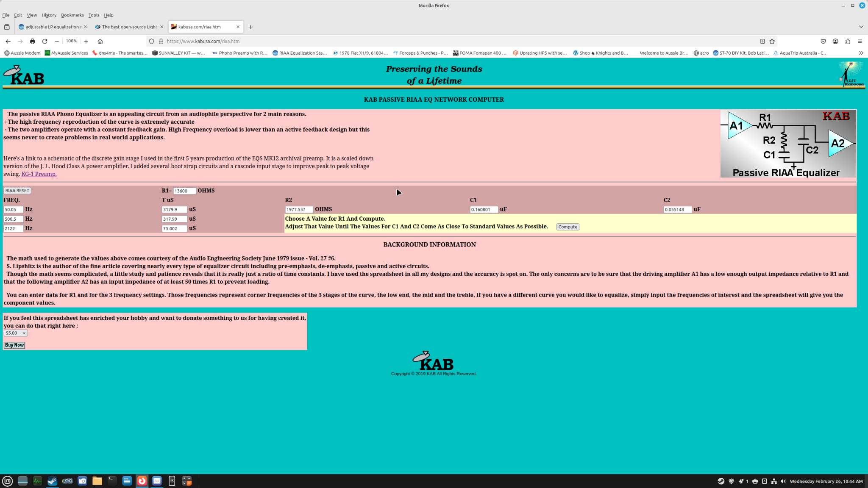Click the Compute button
This screenshot has width=868, height=488.
tap(568, 227)
